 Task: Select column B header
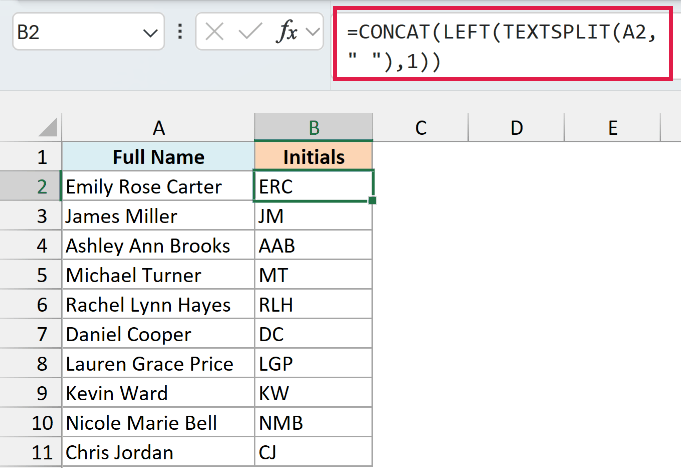(x=314, y=128)
